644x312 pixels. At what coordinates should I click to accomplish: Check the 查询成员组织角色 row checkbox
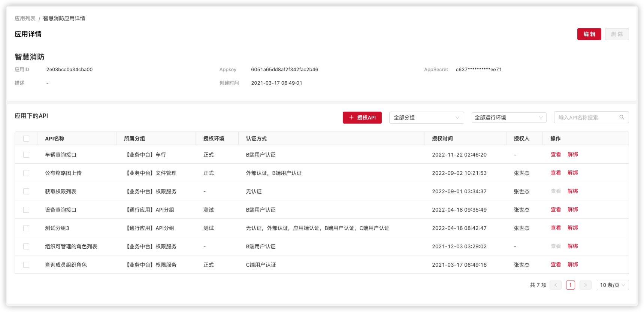click(26, 265)
